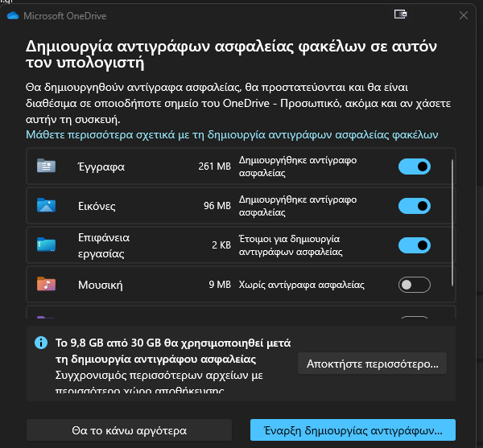
Task: Click the Αποκτήστε περισσότερο button
Action: pos(372,364)
